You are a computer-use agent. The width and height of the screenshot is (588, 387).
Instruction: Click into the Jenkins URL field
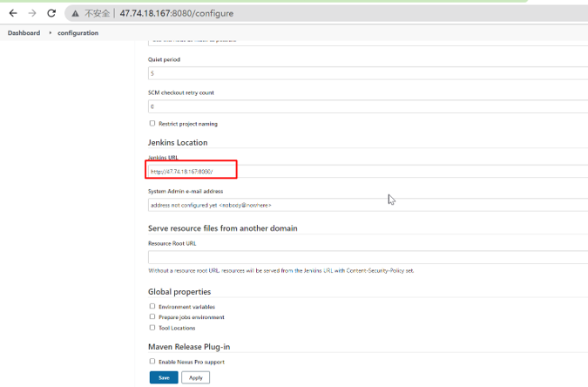pyautogui.click(x=366, y=172)
